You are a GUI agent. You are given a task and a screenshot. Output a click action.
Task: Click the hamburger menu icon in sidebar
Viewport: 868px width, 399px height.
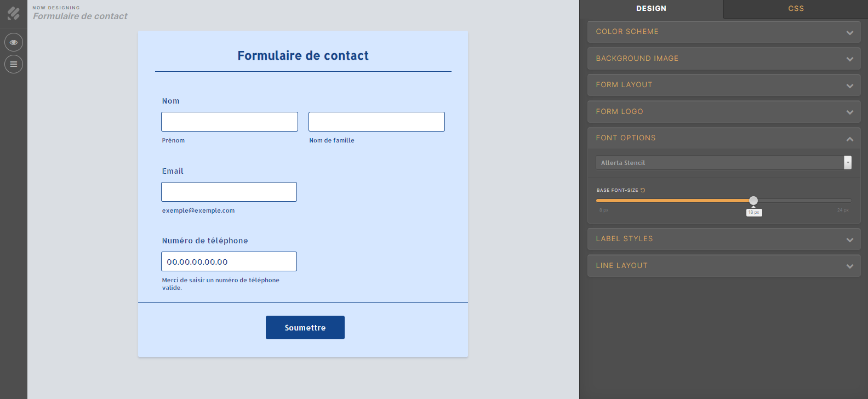pyautogui.click(x=13, y=64)
